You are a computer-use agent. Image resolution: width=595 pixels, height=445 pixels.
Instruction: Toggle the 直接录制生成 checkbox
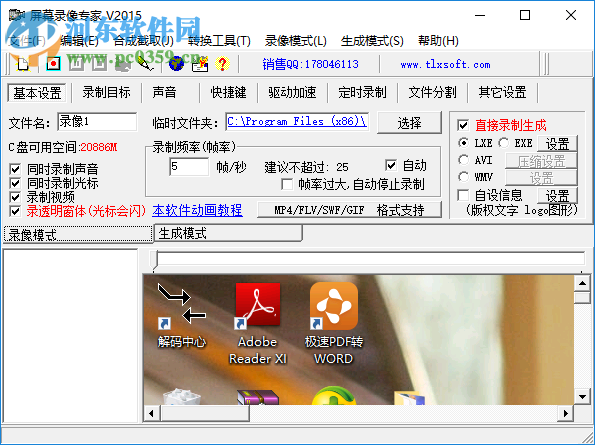(x=463, y=125)
